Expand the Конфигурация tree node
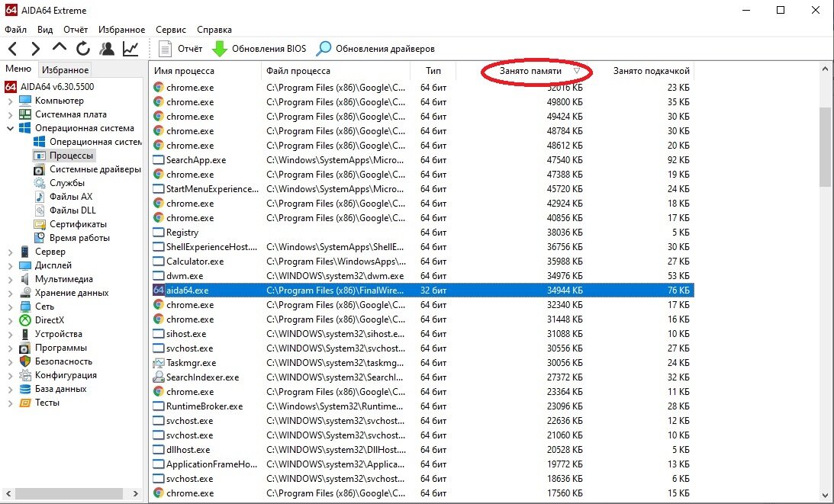 point(10,376)
